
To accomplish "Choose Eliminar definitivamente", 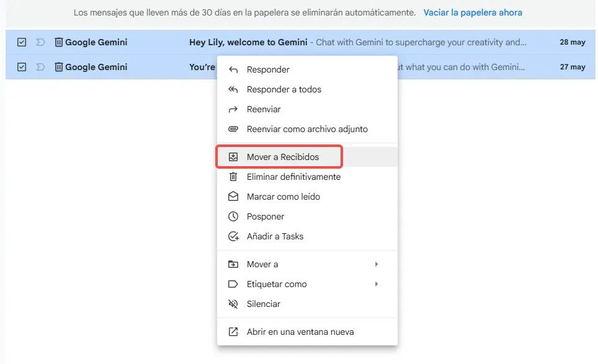I will 307,177.
